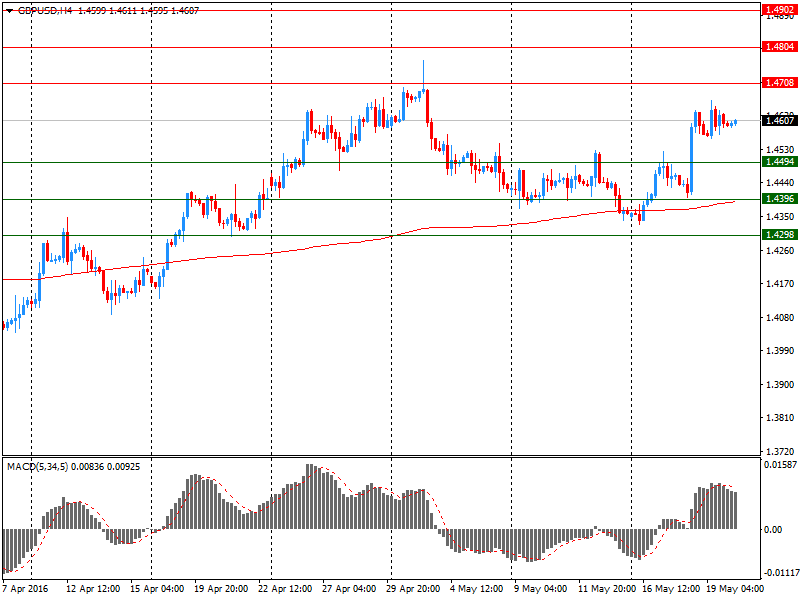
Task: Click the 1.3990 price scale value
Action: [781, 351]
